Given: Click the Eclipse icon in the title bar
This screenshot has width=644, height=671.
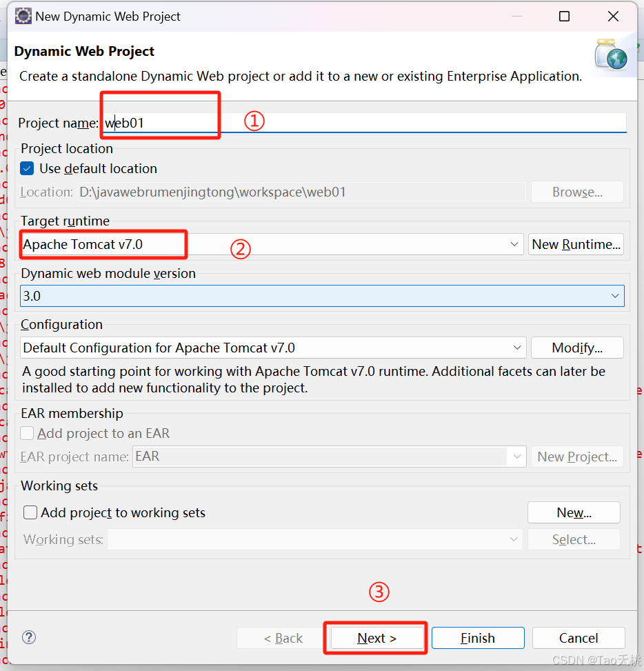Looking at the screenshot, I should (23, 17).
